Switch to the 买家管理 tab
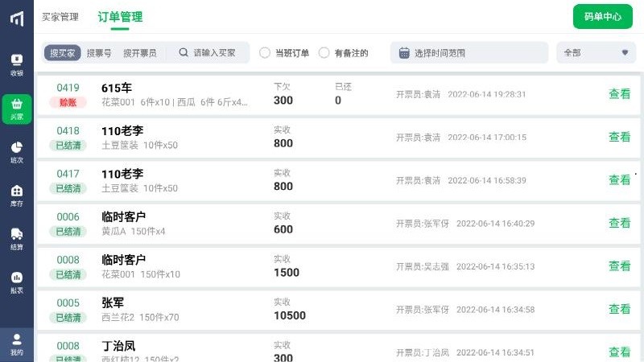The width and height of the screenshot is (644, 362). tap(60, 17)
